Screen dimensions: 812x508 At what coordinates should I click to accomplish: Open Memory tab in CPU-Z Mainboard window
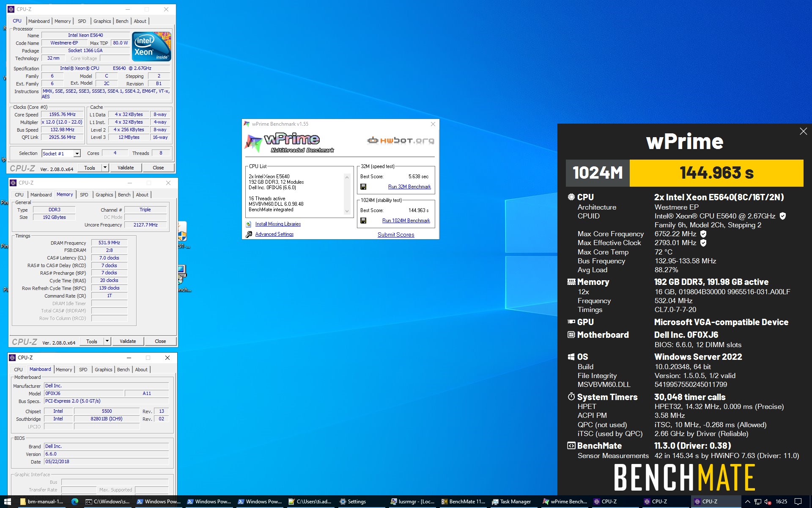click(x=64, y=370)
